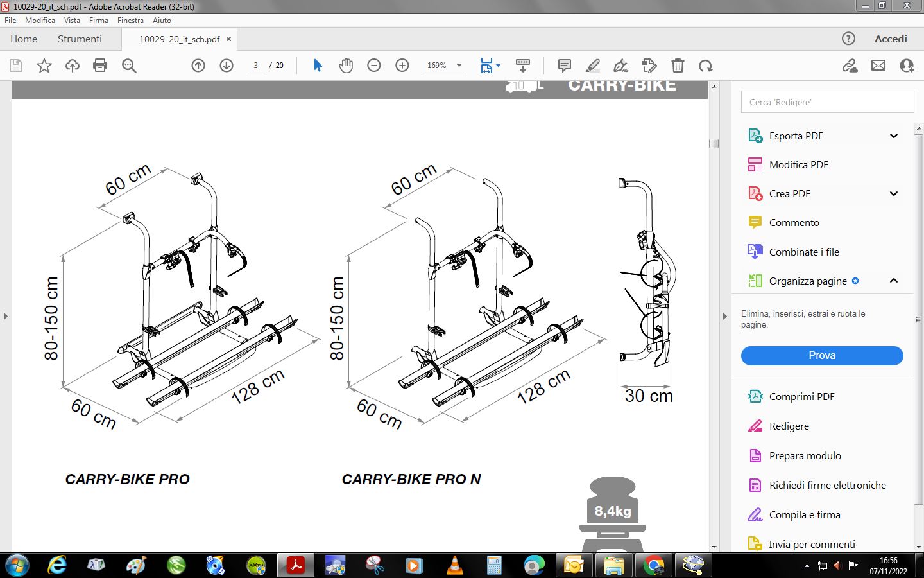Click the trash delete icon

pyautogui.click(x=678, y=66)
